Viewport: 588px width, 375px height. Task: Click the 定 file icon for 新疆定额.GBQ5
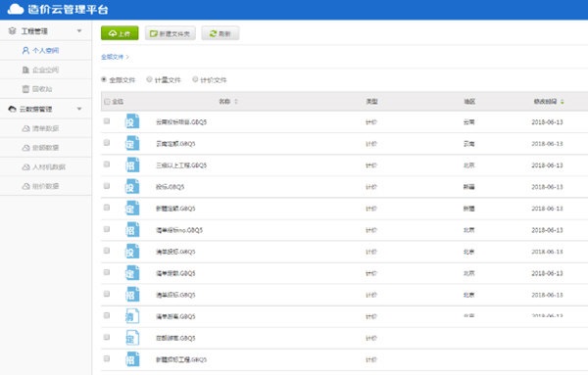132,208
